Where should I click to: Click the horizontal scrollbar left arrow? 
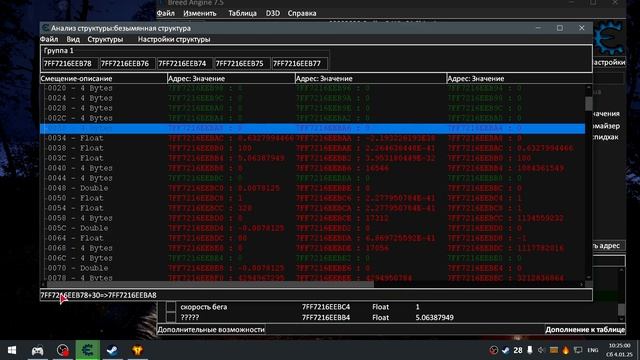coord(43,284)
